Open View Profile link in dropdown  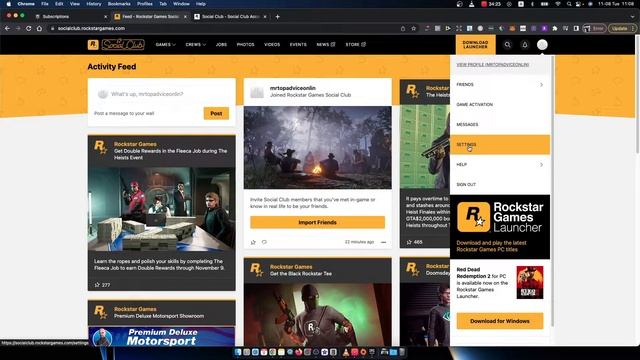coord(493,64)
